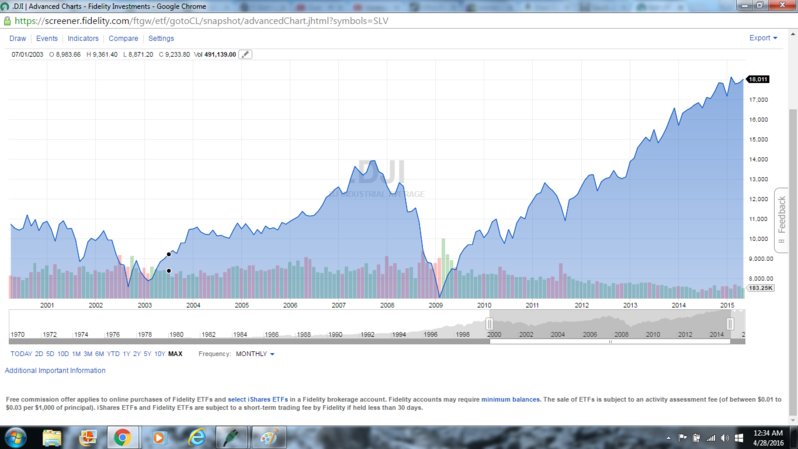Viewport: 798px width, 449px height.
Task: Select the 2Y time range
Action: coord(136,354)
